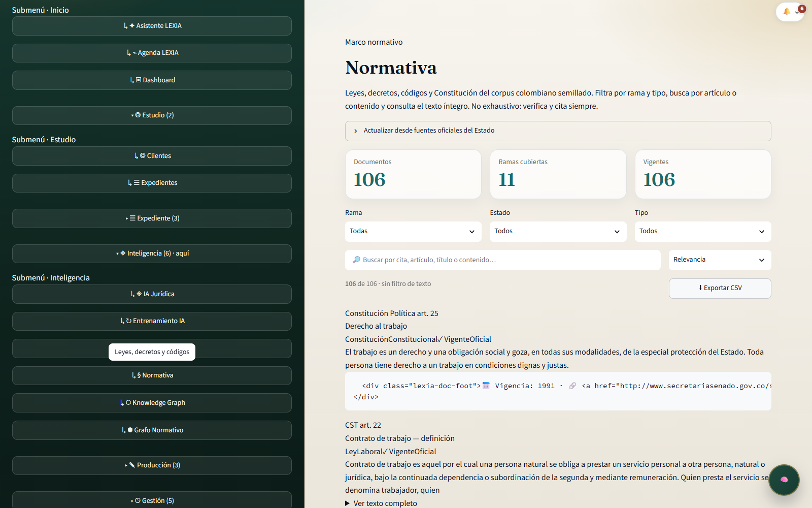The height and width of the screenshot is (508, 812).
Task: Collapse the Inteligencia (6) group
Action: [152, 253]
